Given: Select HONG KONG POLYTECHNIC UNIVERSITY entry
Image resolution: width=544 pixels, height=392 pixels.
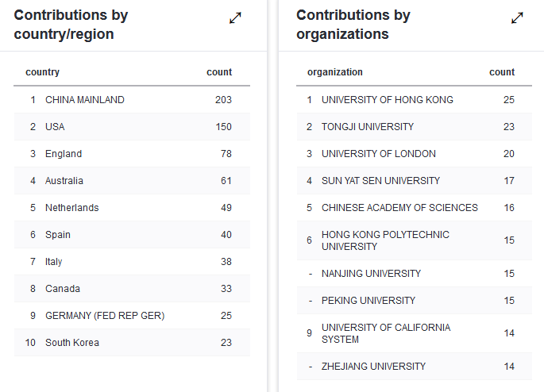Looking at the screenshot, I should [x=385, y=240].
